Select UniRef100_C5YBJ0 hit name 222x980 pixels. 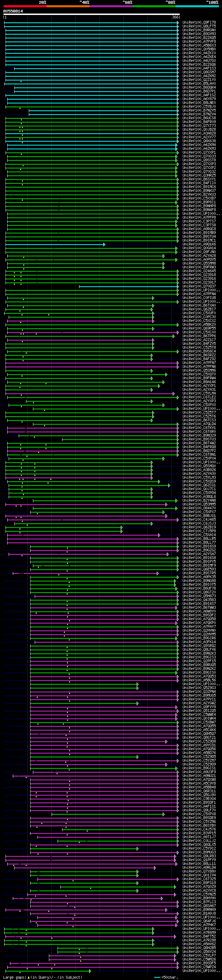199,106
